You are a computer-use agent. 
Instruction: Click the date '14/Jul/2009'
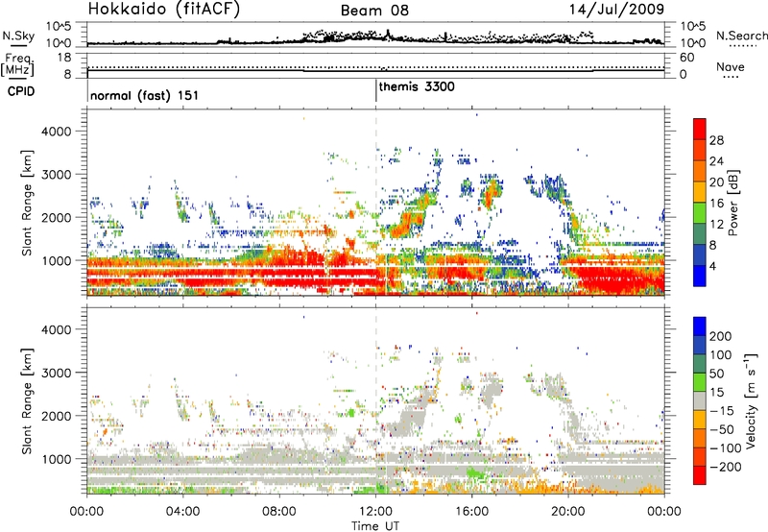(x=616, y=9)
